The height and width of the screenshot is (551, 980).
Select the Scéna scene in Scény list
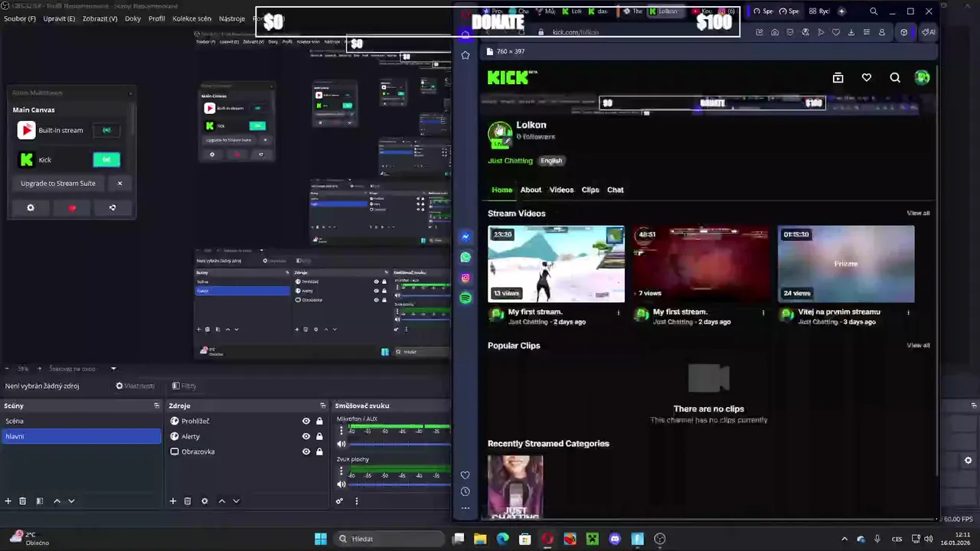pos(81,421)
